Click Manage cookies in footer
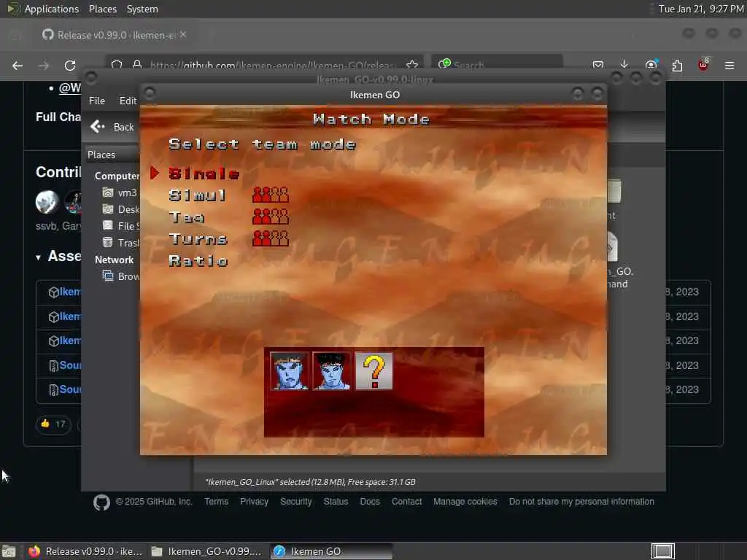The height and width of the screenshot is (560, 747). (x=465, y=502)
